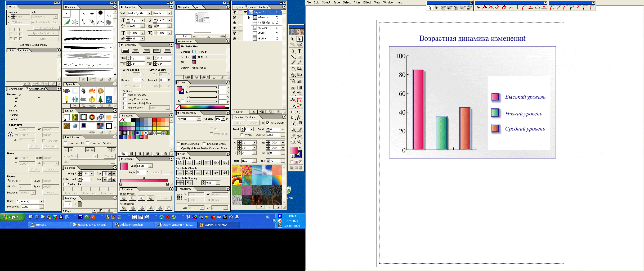This screenshot has width=644, height=271.
Task: Switch to the Gradient Factory tab
Action: pos(258,7)
